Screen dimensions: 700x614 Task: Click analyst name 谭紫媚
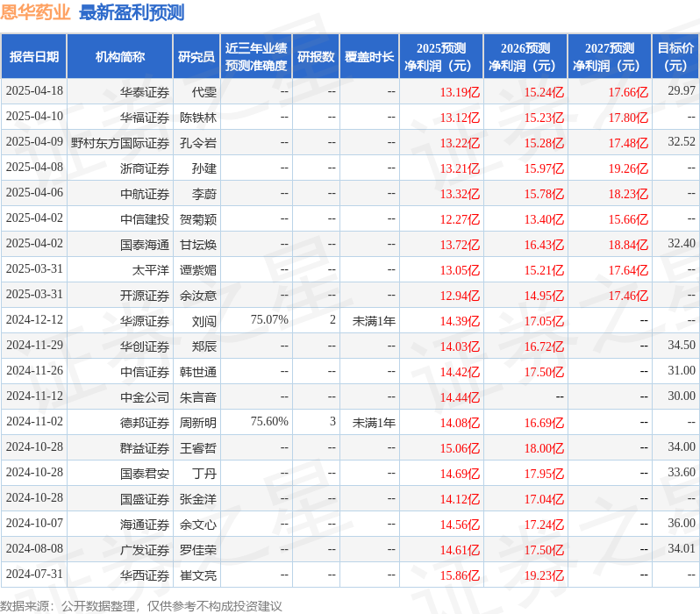tap(198, 271)
